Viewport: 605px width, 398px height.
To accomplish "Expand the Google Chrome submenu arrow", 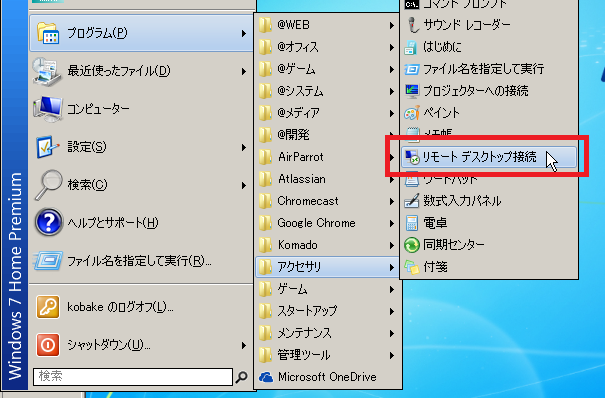I will point(392,223).
